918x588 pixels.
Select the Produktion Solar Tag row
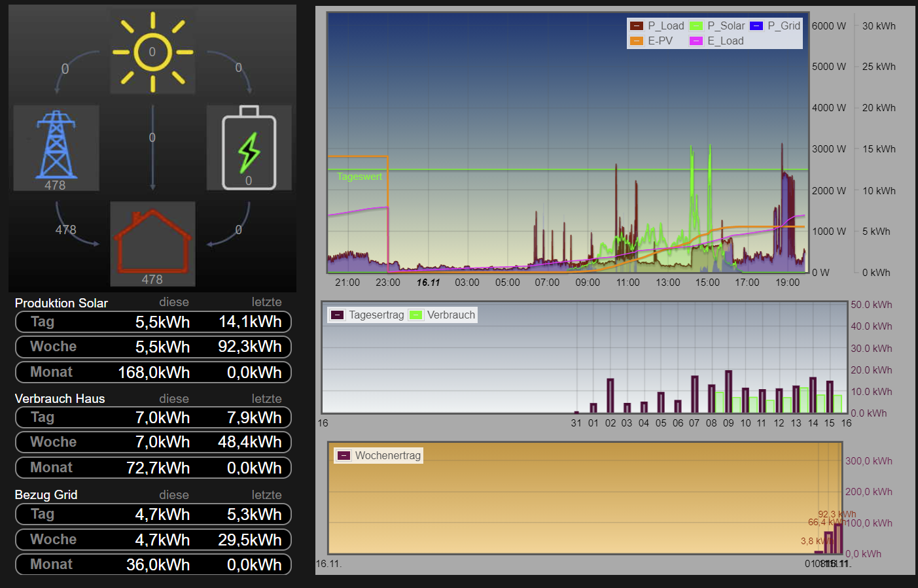(x=153, y=322)
